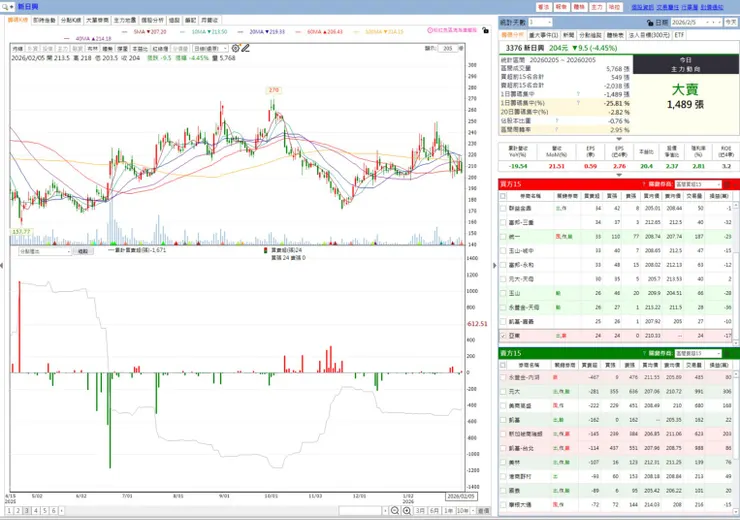Screen dimensions: 740x520
Task: Toggle the lock icon beside 日期
Action: [650, 22]
